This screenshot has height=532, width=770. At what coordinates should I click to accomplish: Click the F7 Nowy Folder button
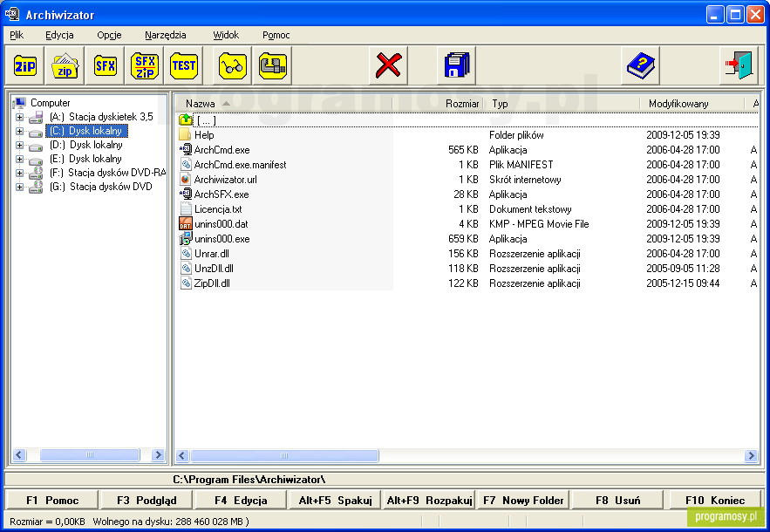[523, 500]
